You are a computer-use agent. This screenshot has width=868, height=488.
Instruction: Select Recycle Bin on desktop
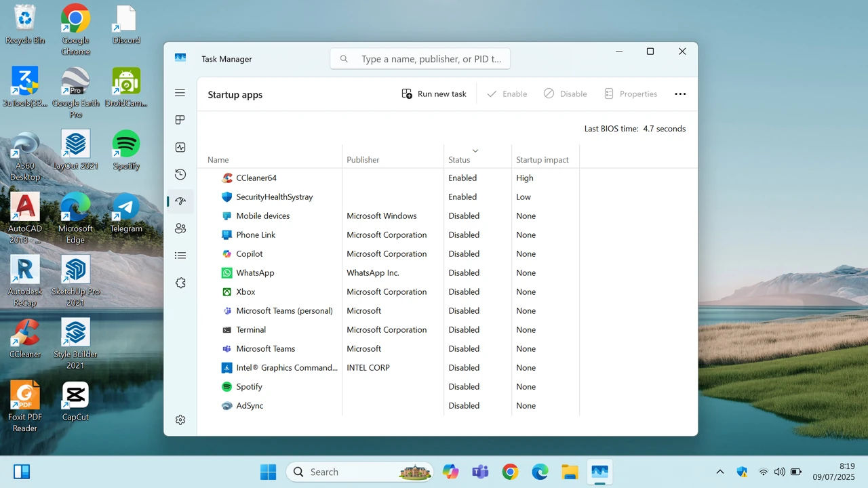(25, 24)
